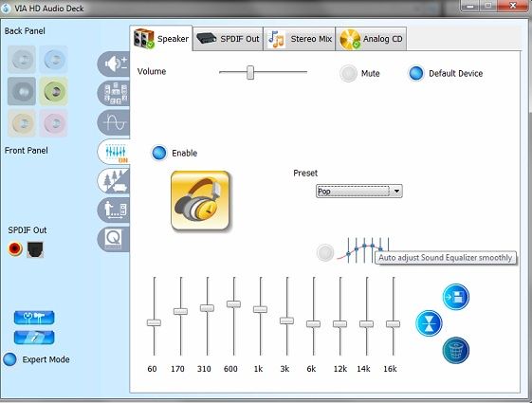
Task: Open the environment effects side tab
Action: pyautogui.click(x=114, y=181)
